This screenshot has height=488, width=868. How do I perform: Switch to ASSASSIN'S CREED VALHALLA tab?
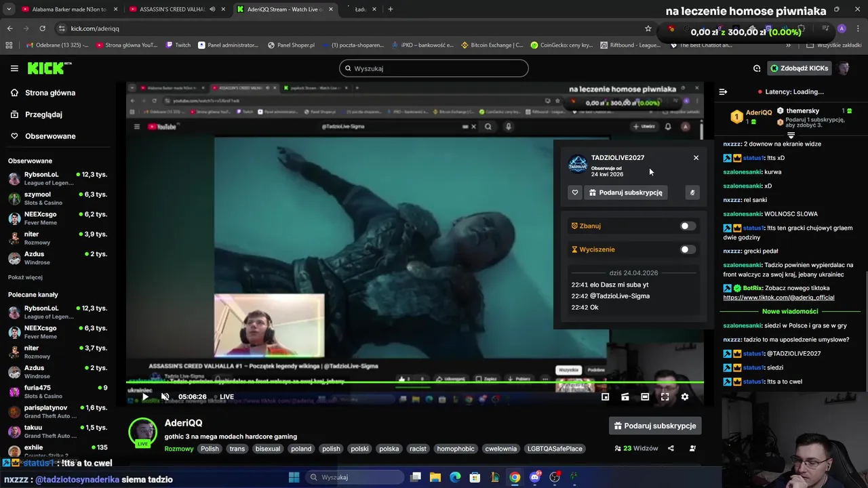click(x=177, y=9)
